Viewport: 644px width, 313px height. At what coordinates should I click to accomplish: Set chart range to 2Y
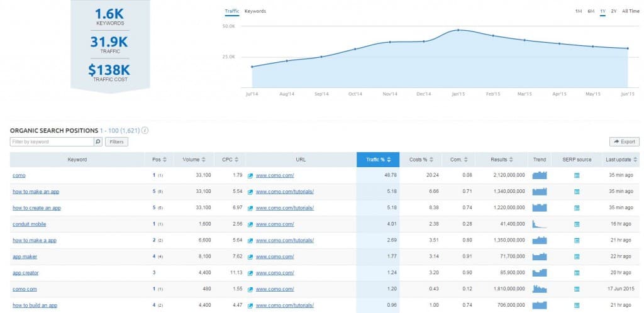(x=614, y=11)
